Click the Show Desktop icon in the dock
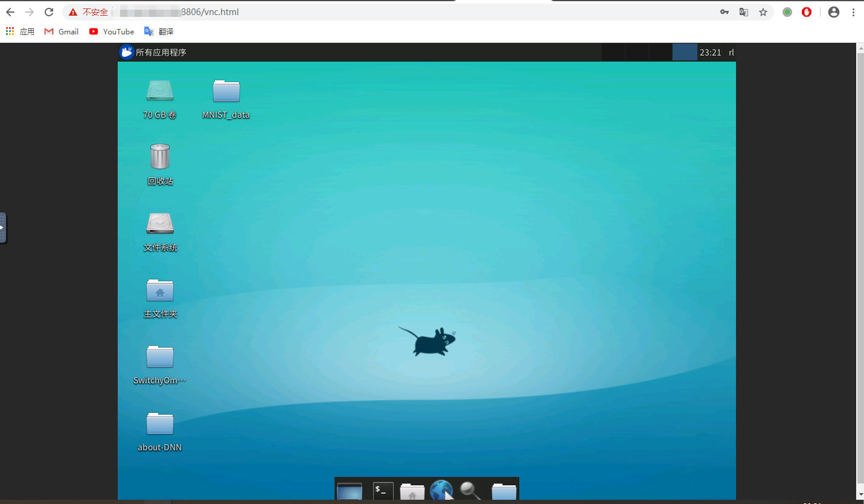Image resolution: width=864 pixels, height=504 pixels. (350, 491)
